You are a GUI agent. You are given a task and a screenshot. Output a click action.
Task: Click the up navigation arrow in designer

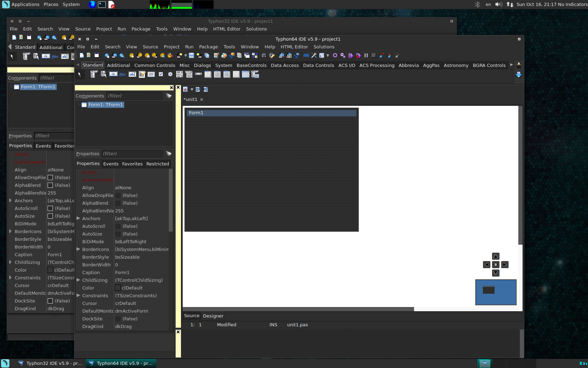(496, 256)
